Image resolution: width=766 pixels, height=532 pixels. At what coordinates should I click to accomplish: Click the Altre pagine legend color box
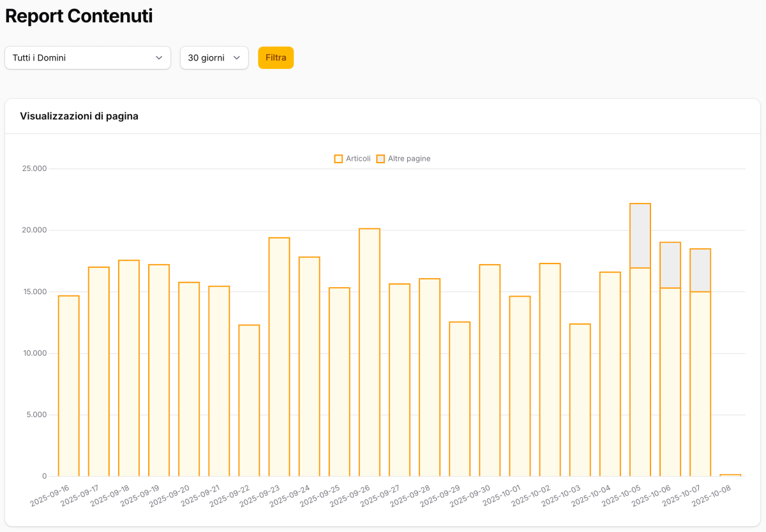click(x=380, y=158)
